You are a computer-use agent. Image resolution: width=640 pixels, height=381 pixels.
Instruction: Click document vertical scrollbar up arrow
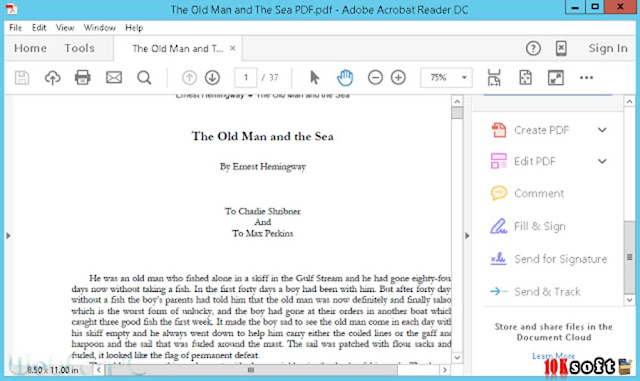pos(457,101)
